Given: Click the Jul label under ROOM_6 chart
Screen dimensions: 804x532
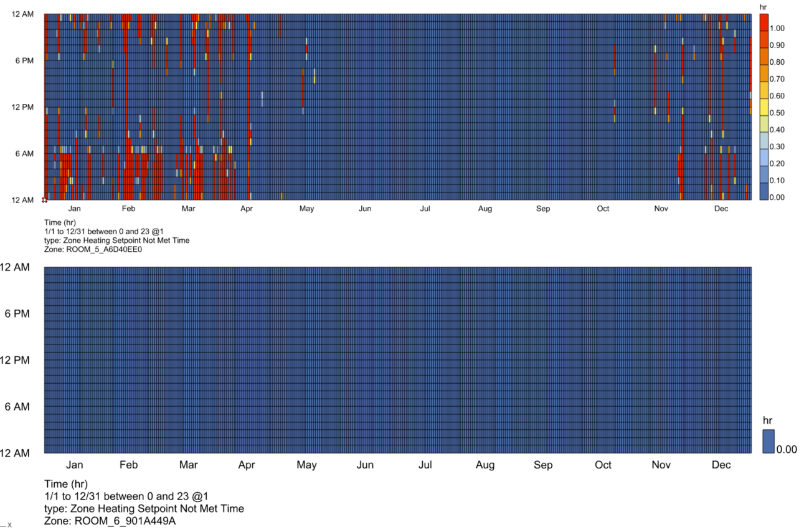Looking at the screenshot, I should coord(425,465).
